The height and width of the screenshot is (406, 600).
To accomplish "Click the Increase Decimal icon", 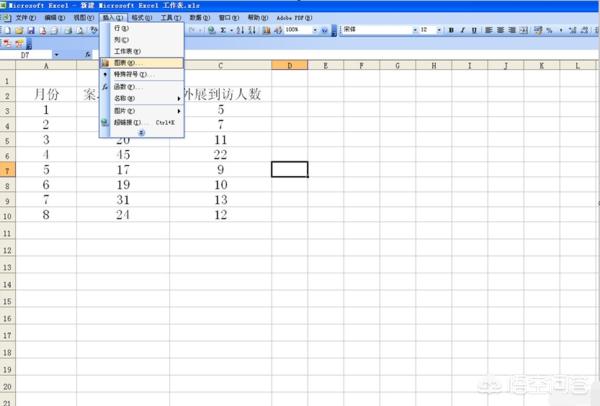I will (572, 30).
